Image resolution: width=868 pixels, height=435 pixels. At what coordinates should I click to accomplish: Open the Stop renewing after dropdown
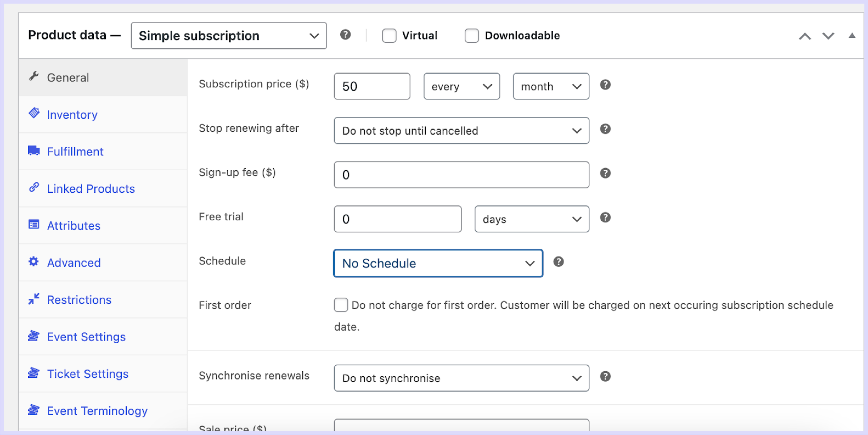click(462, 130)
